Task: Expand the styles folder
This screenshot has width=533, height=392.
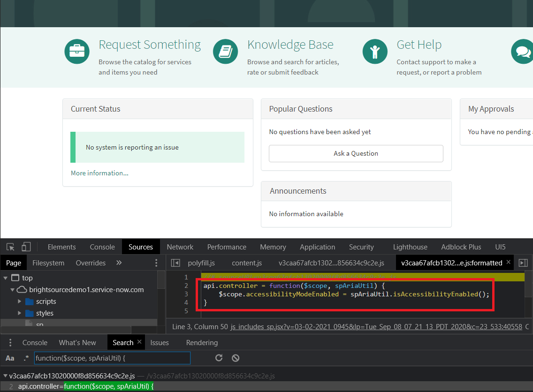Action: pyautogui.click(x=20, y=313)
